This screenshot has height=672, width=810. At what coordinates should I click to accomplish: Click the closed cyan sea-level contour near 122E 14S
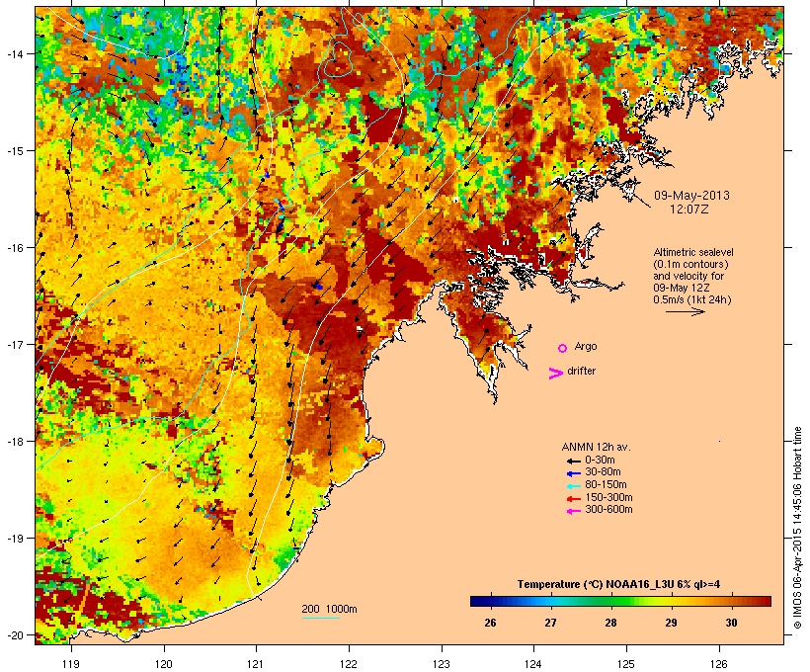pos(338,60)
